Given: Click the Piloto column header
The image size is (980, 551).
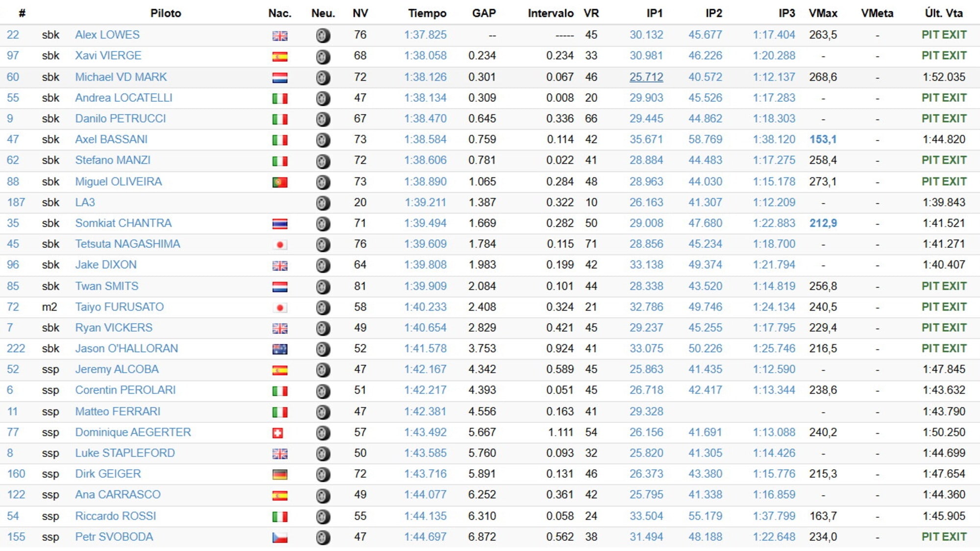Looking at the screenshot, I should click(166, 13).
